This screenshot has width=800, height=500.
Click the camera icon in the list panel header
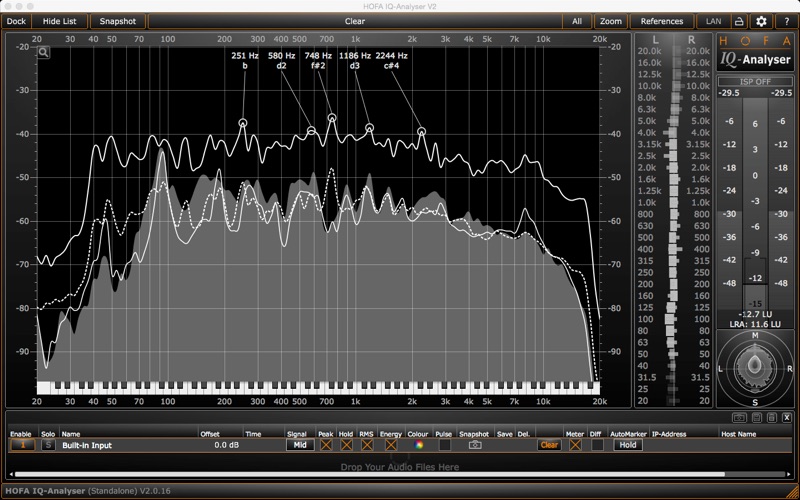click(x=739, y=418)
